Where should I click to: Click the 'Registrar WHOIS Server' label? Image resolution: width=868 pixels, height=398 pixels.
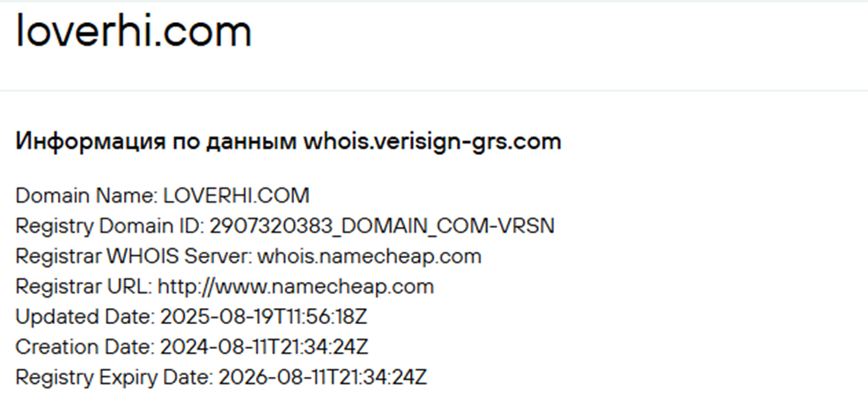[134, 256]
